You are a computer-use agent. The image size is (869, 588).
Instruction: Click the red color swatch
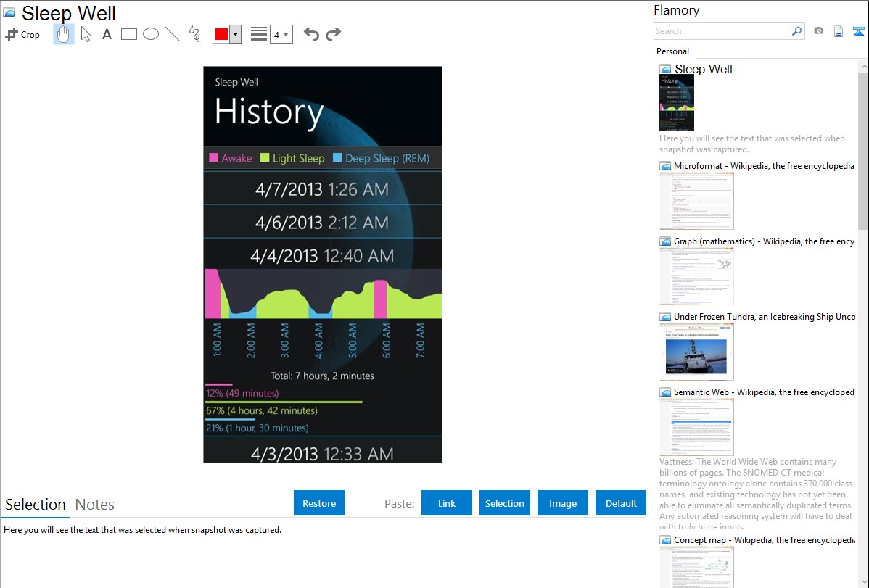point(221,34)
